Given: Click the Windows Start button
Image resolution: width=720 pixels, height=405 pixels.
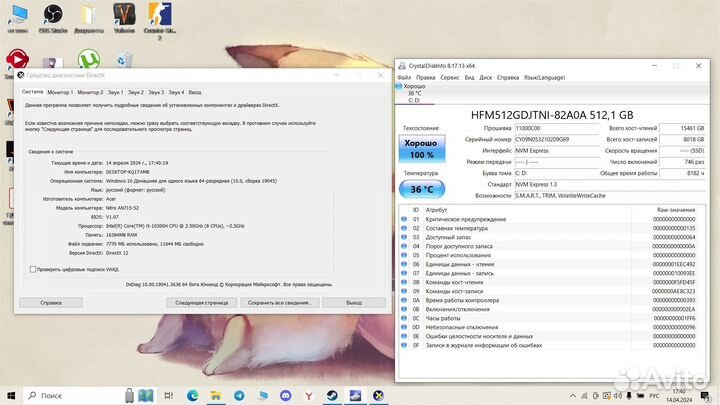Looking at the screenshot, I should click(x=9, y=395).
